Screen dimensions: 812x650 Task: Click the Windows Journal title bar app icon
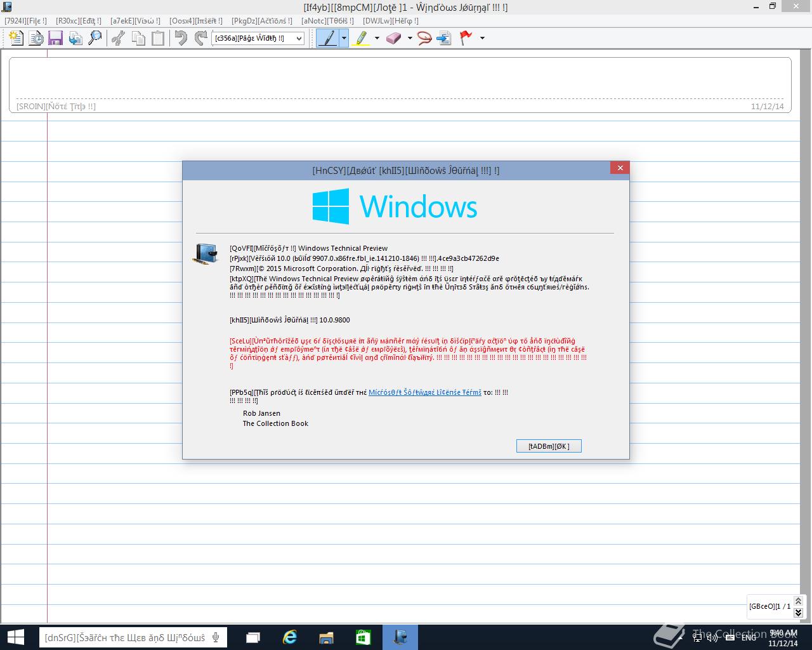(8, 7)
